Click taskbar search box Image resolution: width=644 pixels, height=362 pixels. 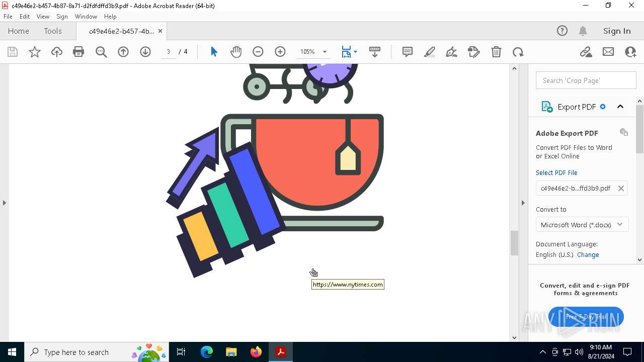pos(97,352)
